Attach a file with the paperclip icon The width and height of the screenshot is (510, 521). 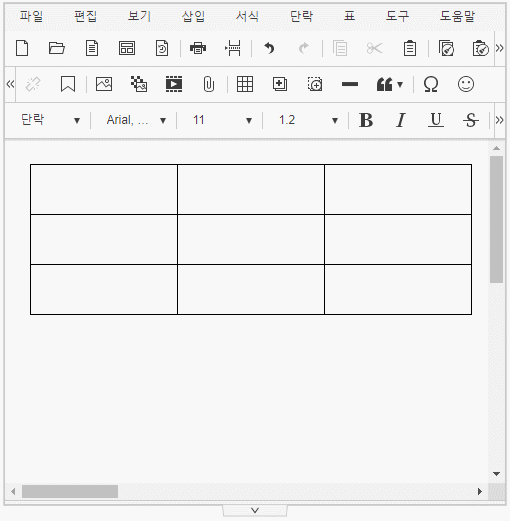[x=209, y=84]
